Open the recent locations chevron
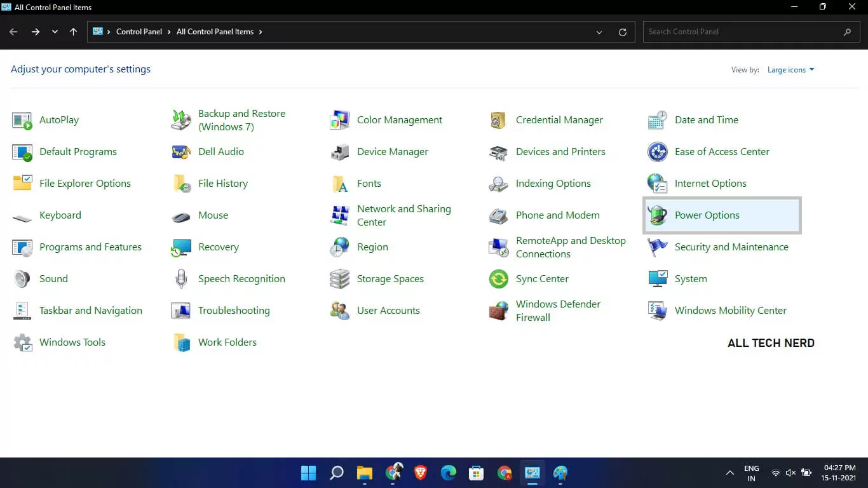 55,32
